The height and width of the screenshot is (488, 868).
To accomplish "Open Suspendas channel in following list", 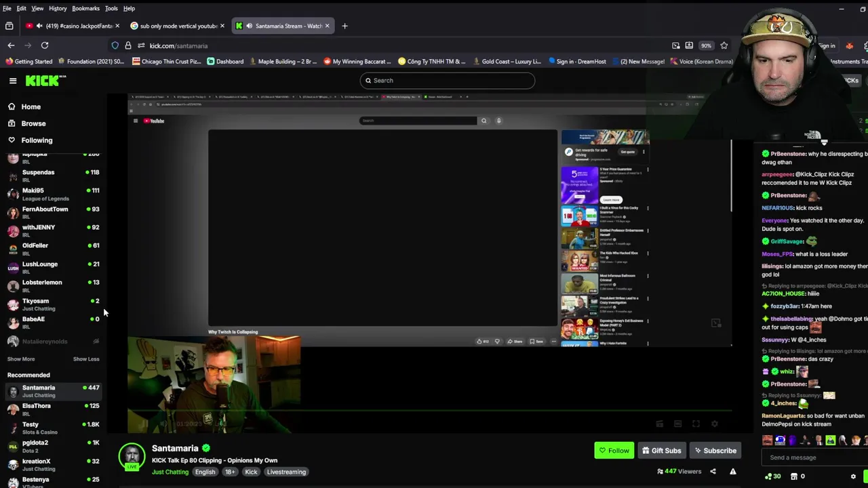I will [53, 175].
